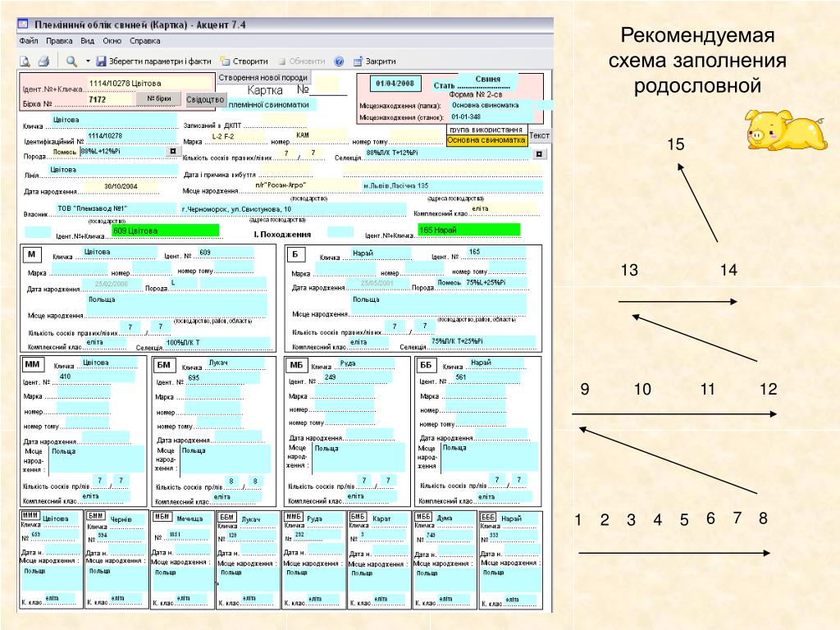840x630 pixels.
Task: Click the № бірки button
Action: point(159,98)
